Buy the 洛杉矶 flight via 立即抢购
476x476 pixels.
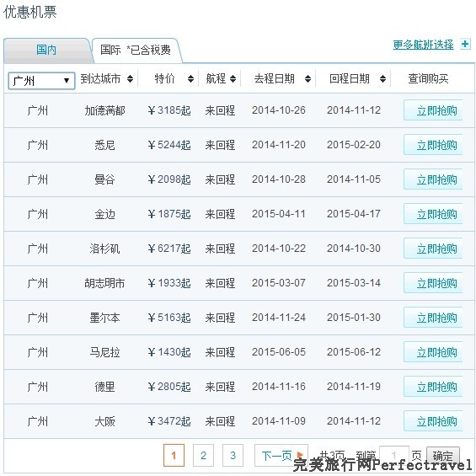pos(433,249)
